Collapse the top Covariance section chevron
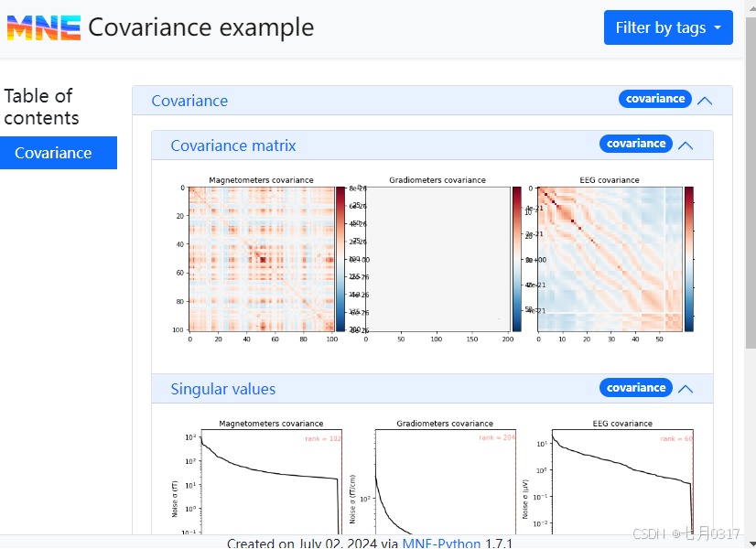 (x=705, y=101)
